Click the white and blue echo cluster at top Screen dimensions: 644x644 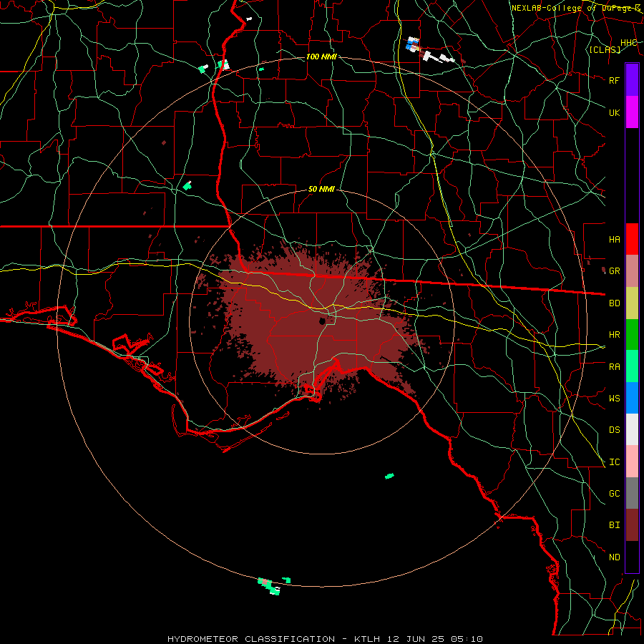click(414, 44)
